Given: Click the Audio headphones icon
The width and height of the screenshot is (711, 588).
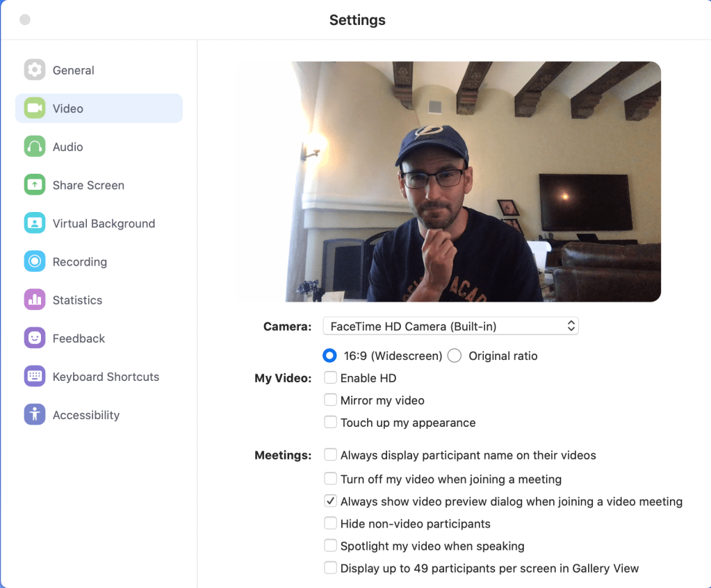Looking at the screenshot, I should [x=35, y=147].
